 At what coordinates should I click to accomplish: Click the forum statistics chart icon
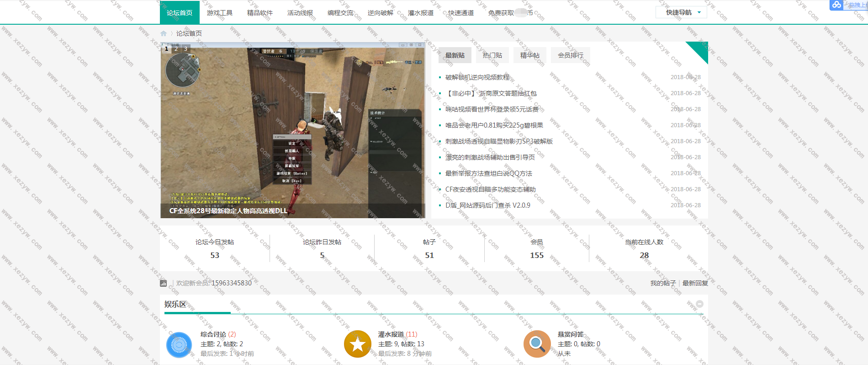tap(164, 283)
